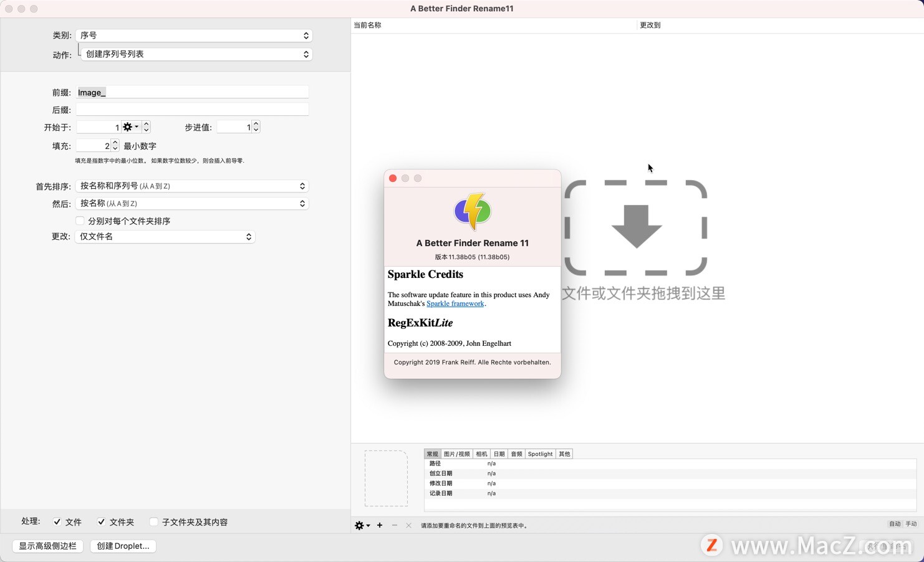
Task: Click the 修改日期 row
Action: (x=670, y=483)
